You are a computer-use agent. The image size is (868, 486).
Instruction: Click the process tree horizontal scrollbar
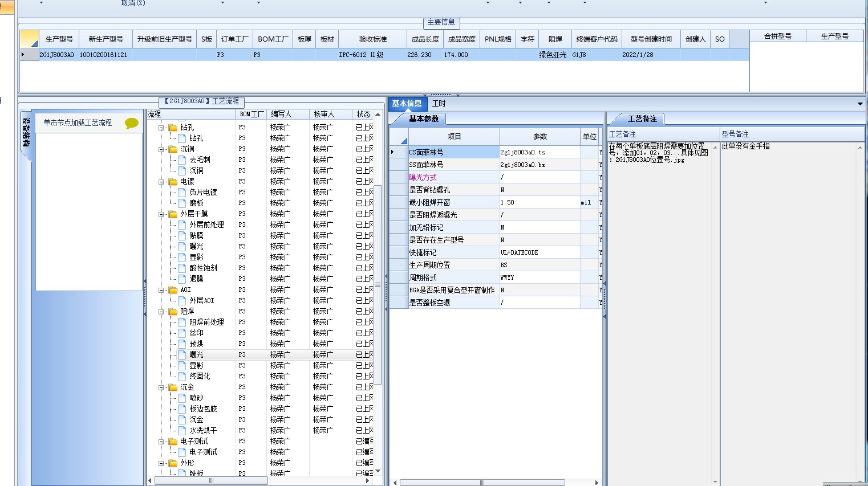(211, 481)
